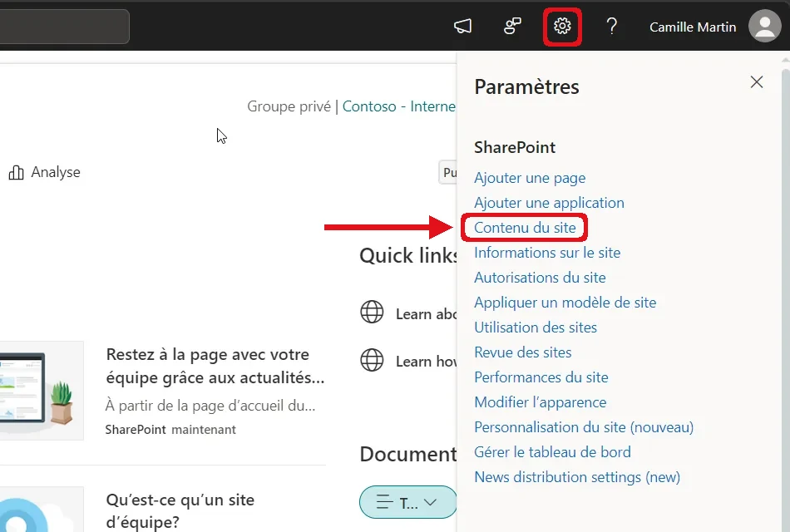Image resolution: width=790 pixels, height=532 pixels.
Task: Open news article Restez à la page
Action: 215,366
